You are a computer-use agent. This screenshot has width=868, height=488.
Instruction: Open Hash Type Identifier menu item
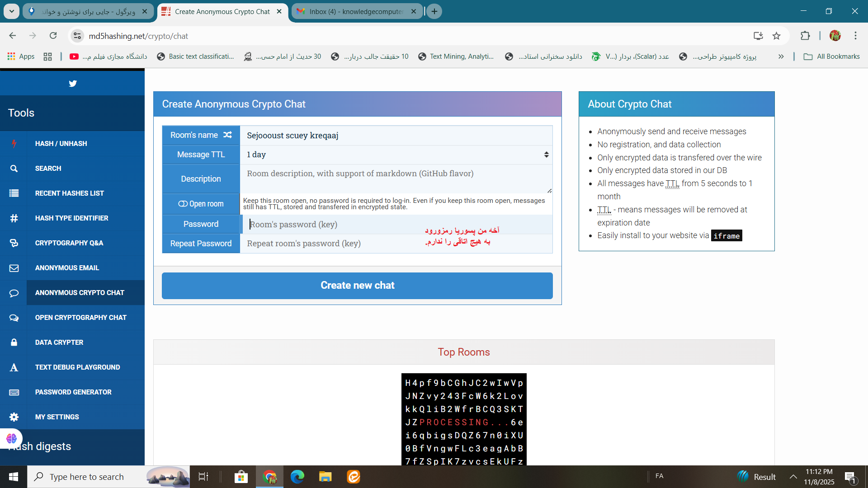(71, 218)
